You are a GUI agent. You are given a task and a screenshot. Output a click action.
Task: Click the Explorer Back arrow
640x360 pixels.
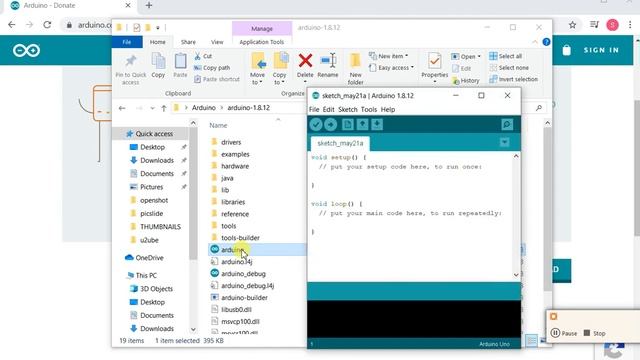pos(122,108)
